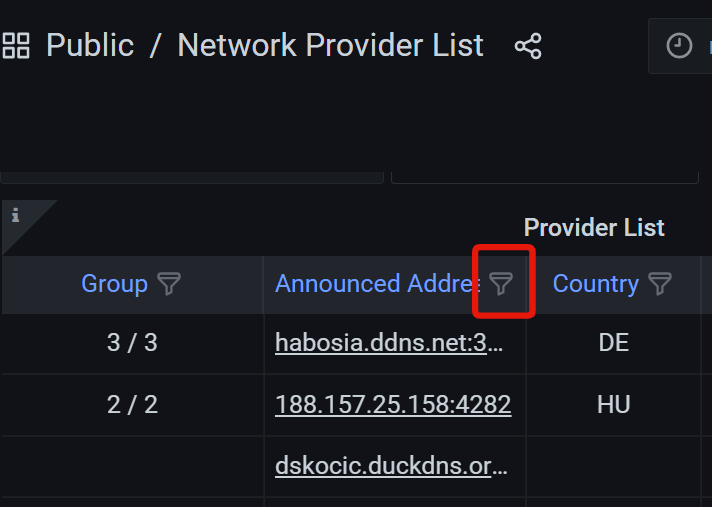Sort table by Country header
712x507 pixels.
point(596,284)
